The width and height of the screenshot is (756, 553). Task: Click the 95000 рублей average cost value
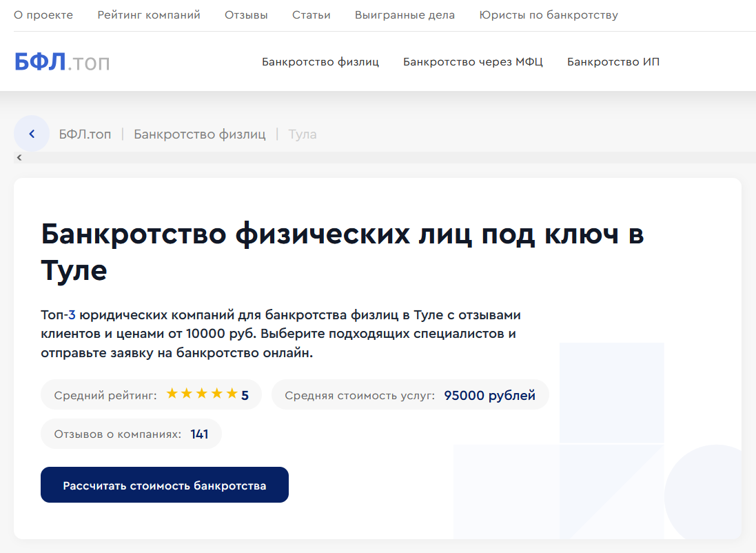[x=489, y=395]
